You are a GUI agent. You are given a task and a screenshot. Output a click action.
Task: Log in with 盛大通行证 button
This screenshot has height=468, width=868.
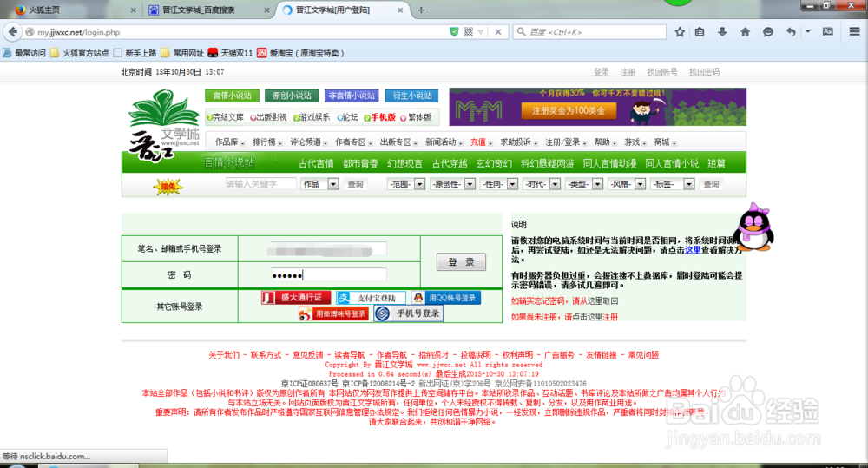tap(296, 298)
